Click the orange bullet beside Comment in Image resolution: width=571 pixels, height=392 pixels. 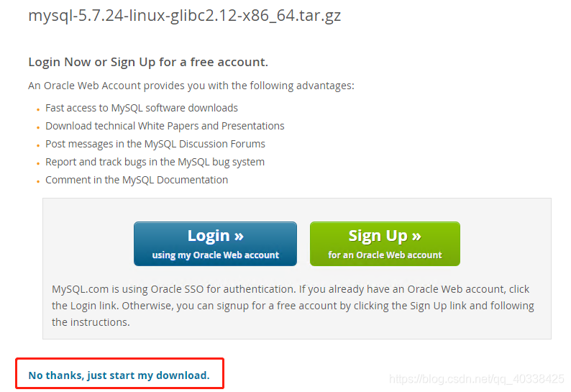point(38,181)
